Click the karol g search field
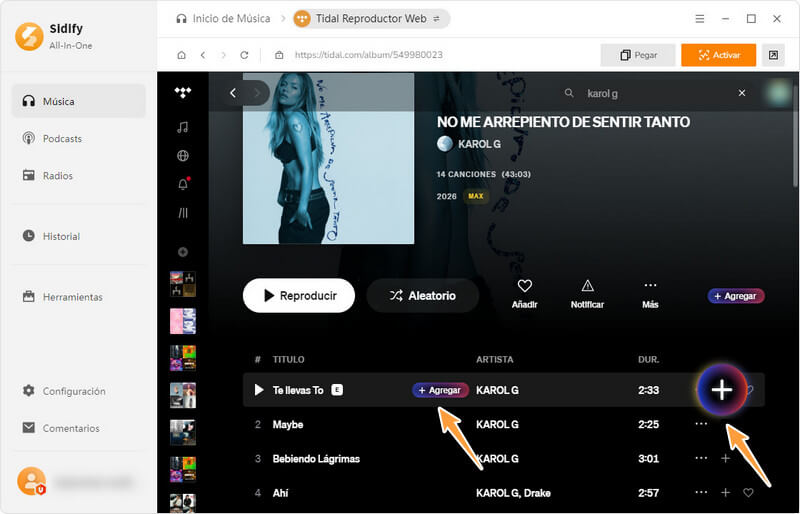The width and height of the screenshot is (800, 514). [x=654, y=93]
